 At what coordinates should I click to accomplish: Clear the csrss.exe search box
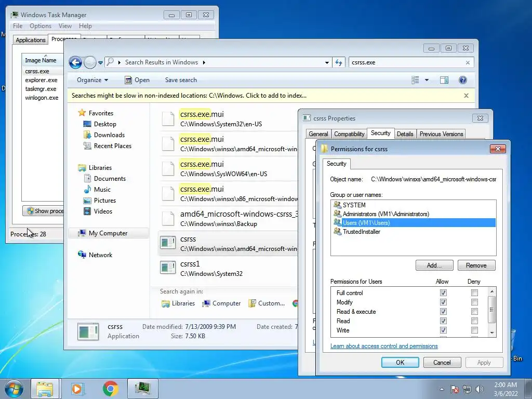[x=468, y=63]
